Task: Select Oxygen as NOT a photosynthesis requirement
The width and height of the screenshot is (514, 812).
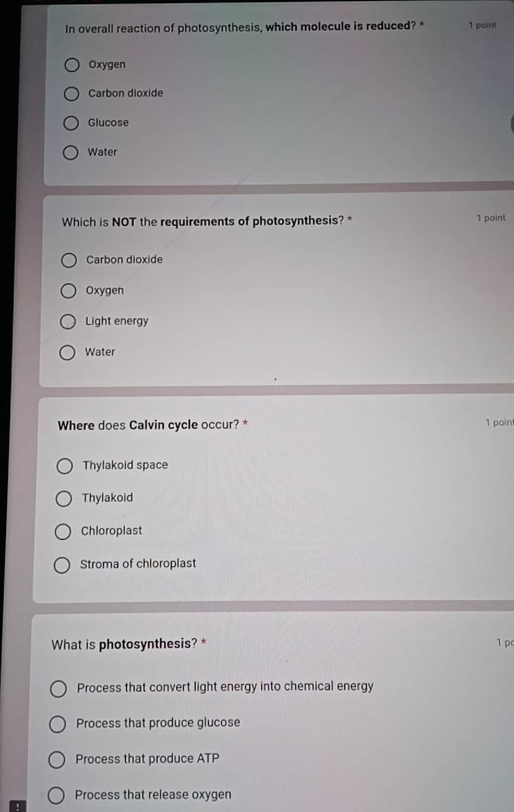Action: pos(69,291)
